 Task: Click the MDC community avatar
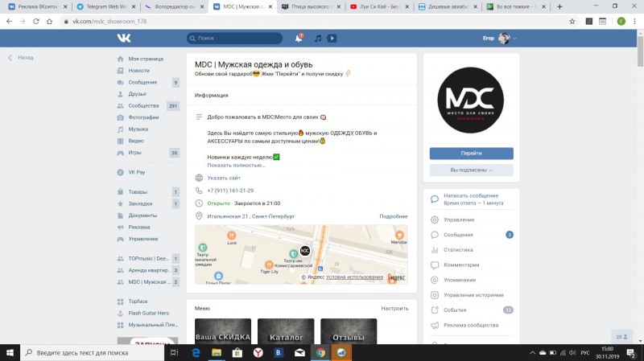471,100
